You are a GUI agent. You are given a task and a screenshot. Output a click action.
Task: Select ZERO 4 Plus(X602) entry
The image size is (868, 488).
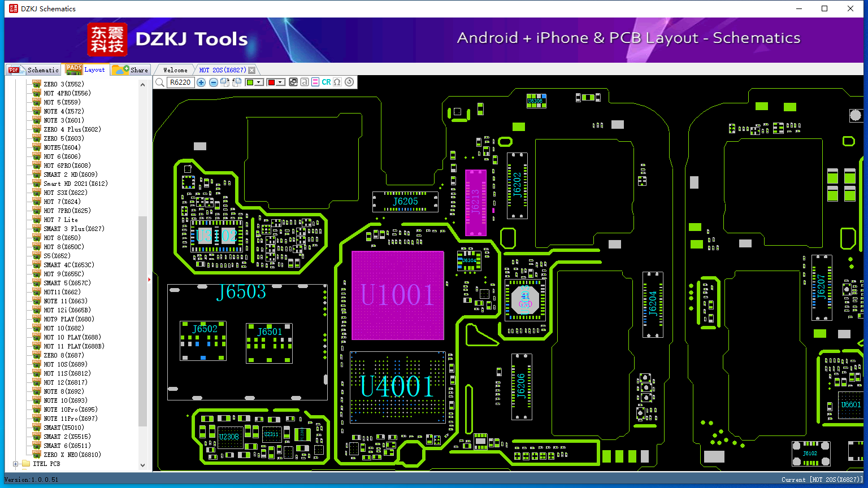pyautogui.click(x=72, y=129)
